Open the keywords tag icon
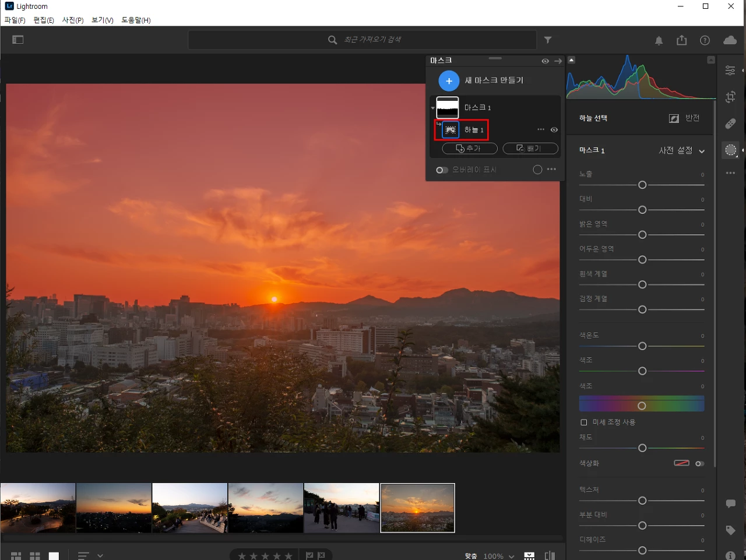This screenshot has width=746, height=560. 730,530
